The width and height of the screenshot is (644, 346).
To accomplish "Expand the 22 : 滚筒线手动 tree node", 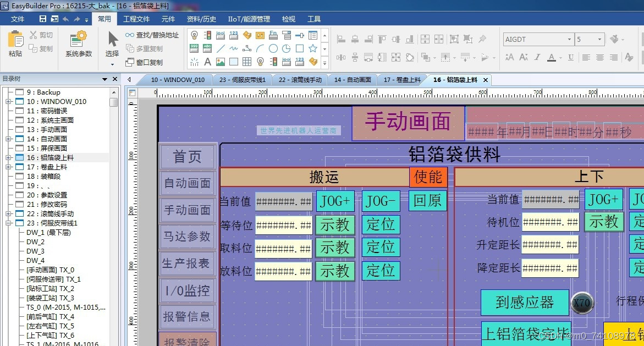I will click(8, 213).
